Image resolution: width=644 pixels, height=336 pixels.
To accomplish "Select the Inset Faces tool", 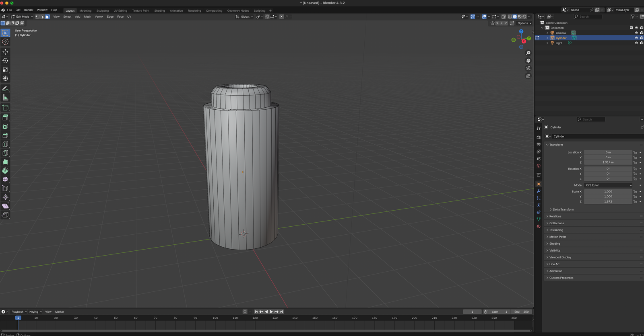I will pyautogui.click(x=5, y=126).
